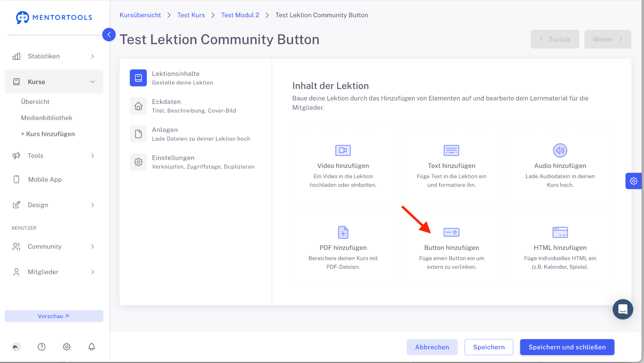Open notifications bell icon

92,347
